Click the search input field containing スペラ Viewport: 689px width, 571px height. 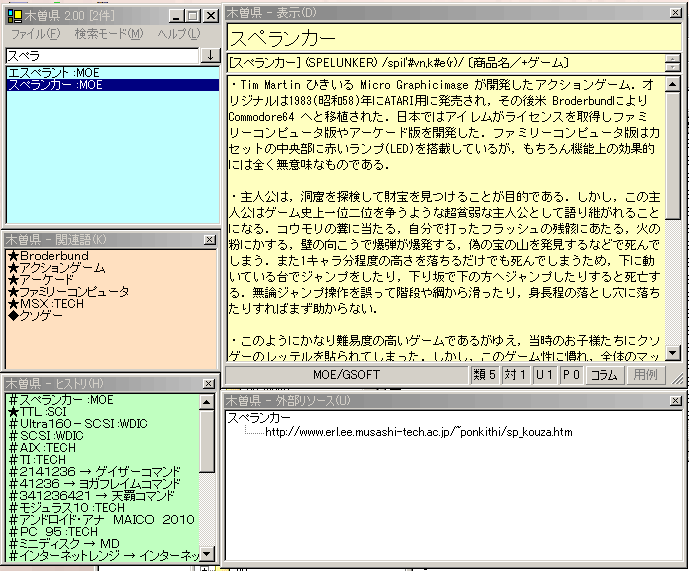[102, 56]
